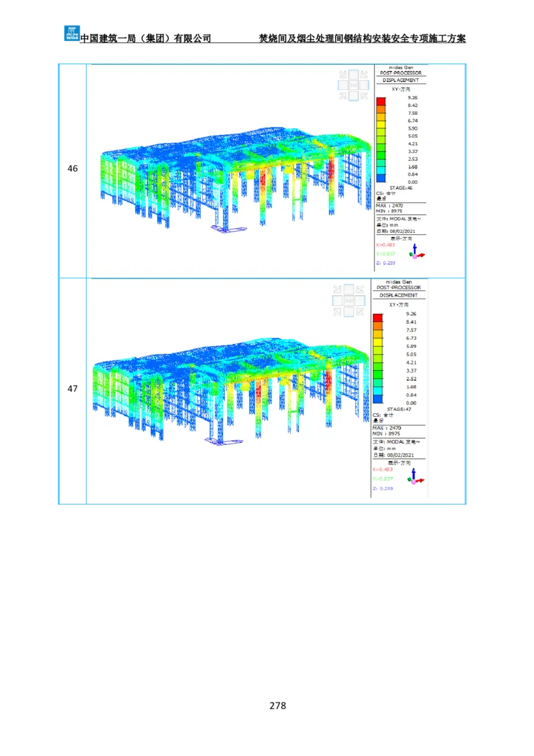Click the DISPLACEMENT heading in the upper legend
This screenshot has width=534, height=756.
point(400,80)
